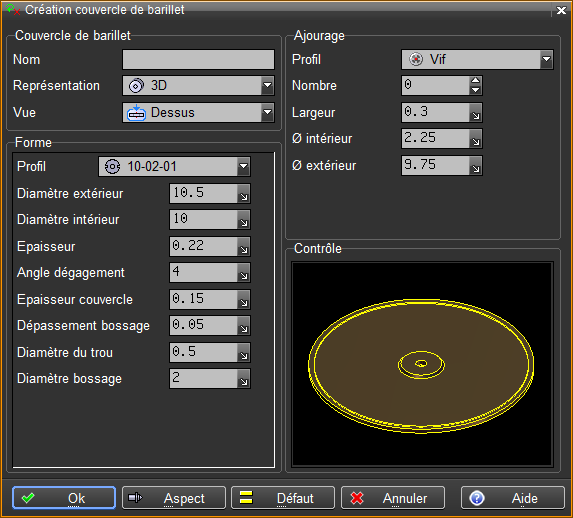Viewport: 573px width, 518px height.
Task: Reset values with the Défaut button
Action: pos(283,498)
